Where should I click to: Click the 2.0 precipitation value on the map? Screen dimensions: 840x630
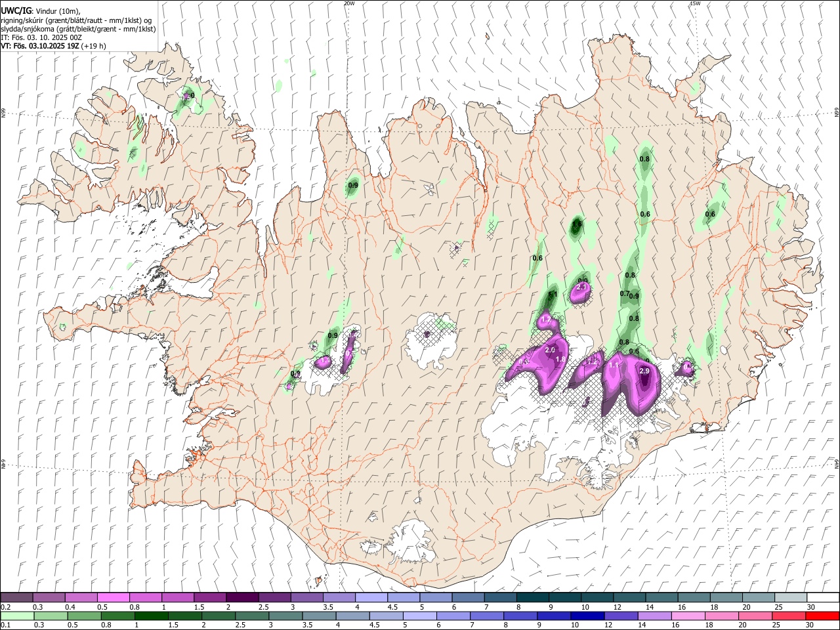550,351
